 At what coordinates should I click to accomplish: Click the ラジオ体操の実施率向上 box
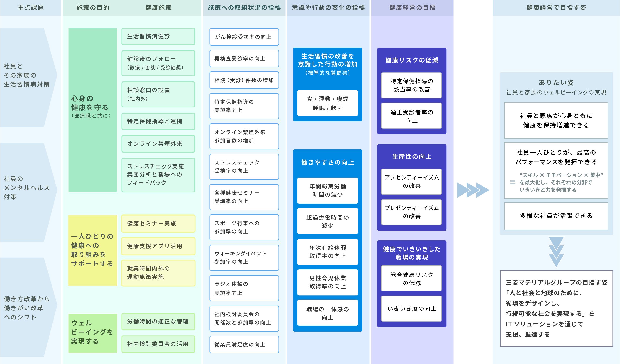pyautogui.click(x=244, y=288)
